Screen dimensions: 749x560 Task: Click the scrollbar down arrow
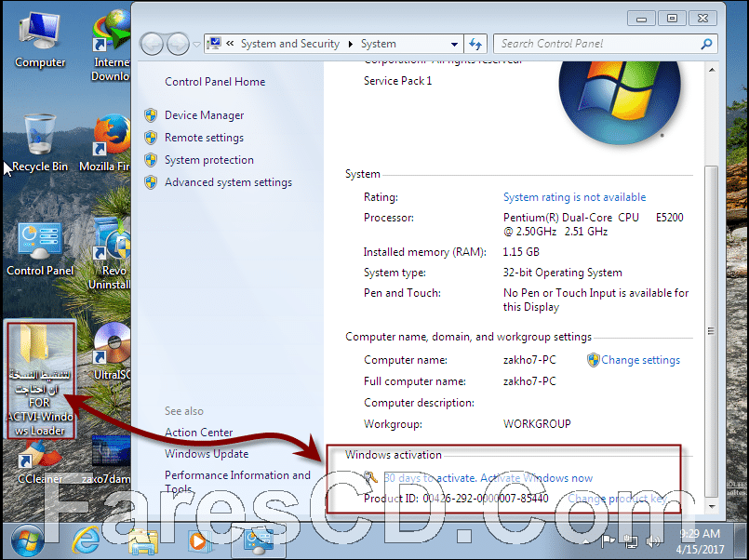[712, 507]
